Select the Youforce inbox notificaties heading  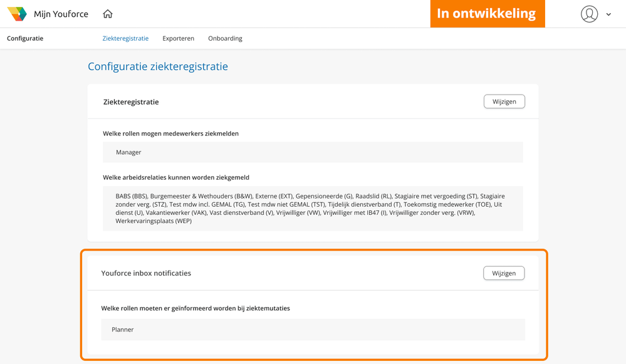(x=146, y=273)
